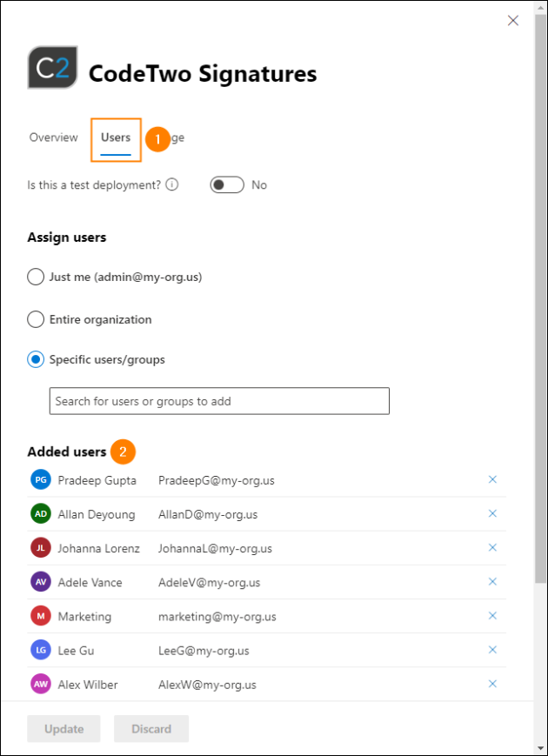
Task: Select the name Allan Deyoung
Action: (97, 514)
